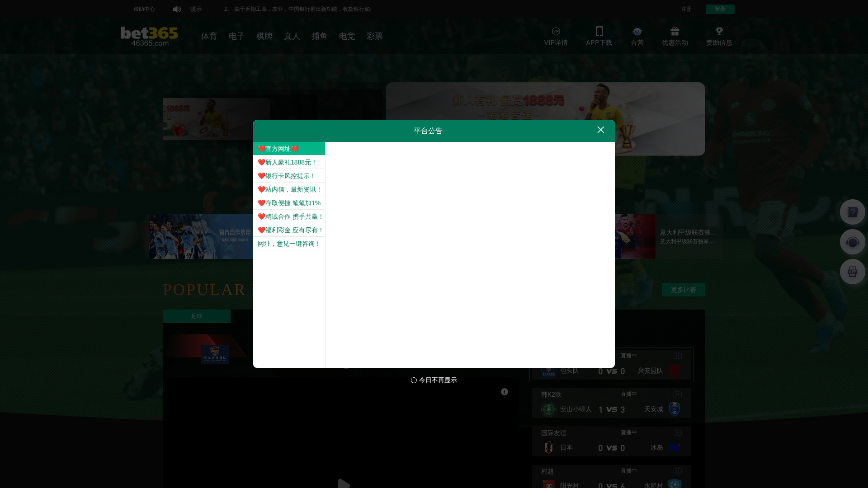Image resolution: width=868 pixels, height=488 pixels.
Task: Open the 官方合作伙伴 banner thumbnail
Action: click(201, 236)
